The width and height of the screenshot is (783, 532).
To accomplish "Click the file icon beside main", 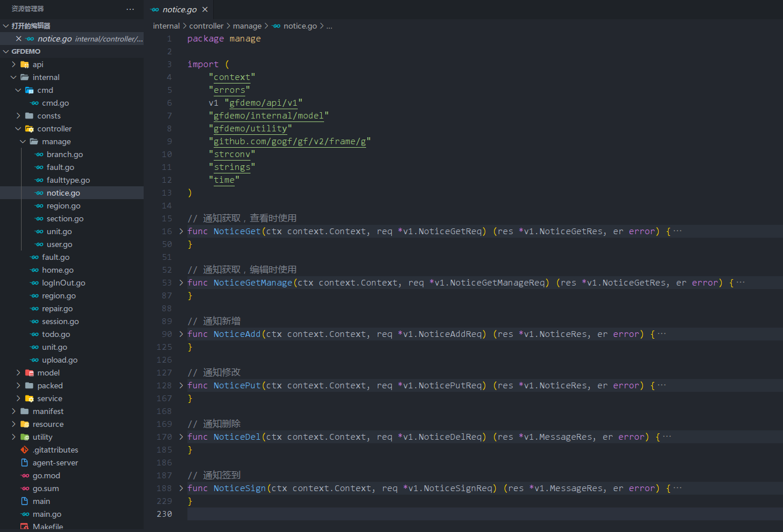I will tap(25, 501).
